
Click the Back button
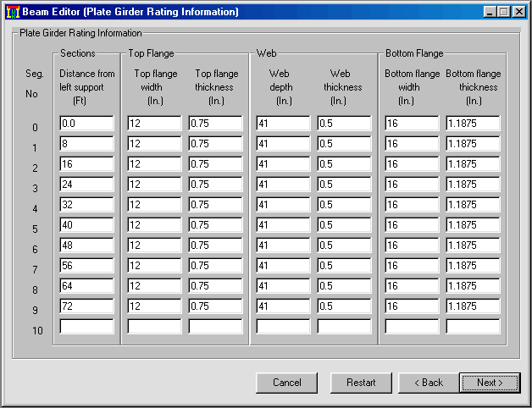click(x=428, y=383)
